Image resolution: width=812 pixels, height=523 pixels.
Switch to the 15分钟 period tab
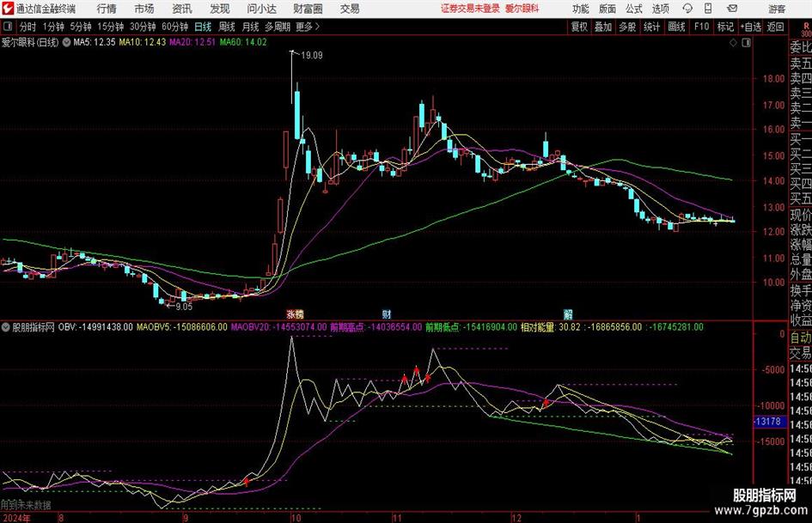coord(110,27)
